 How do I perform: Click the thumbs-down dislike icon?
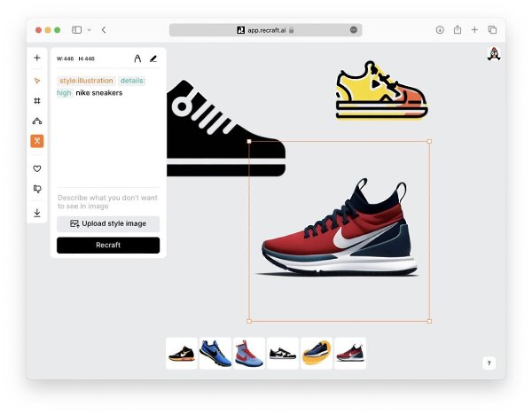(37, 189)
